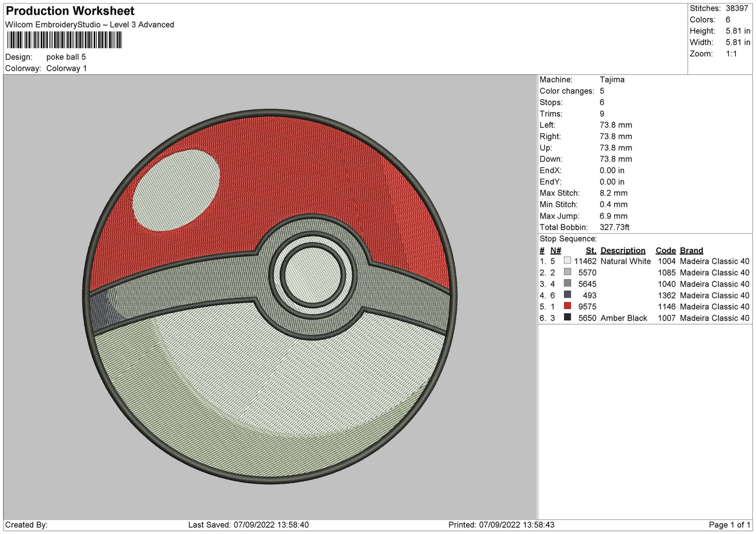The image size is (756, 534).
Task: Click the 'Natural White' description
Action: point(626,262)
